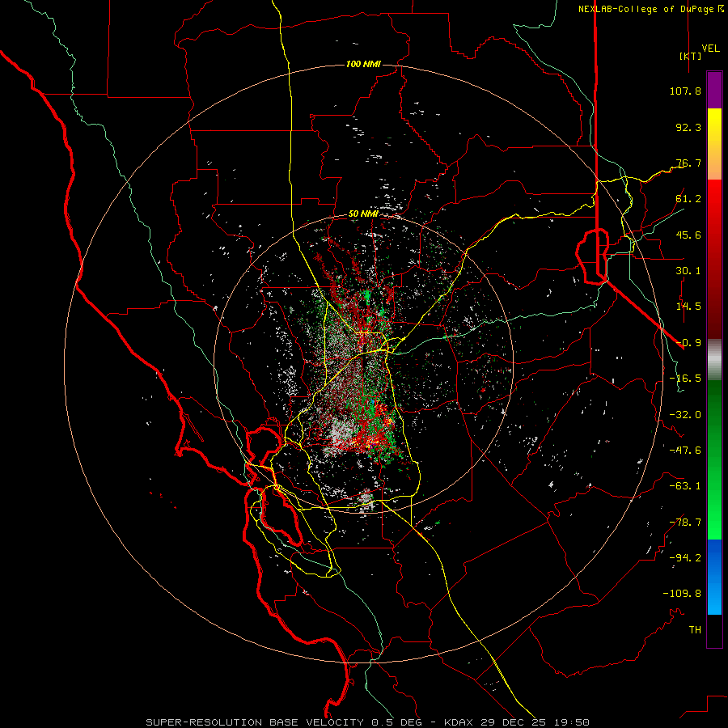This screenshot has height=728, width=728.
Task: Click the 14.5 velocity scale value
Action: pyautogui.click(x=688, y=307)
